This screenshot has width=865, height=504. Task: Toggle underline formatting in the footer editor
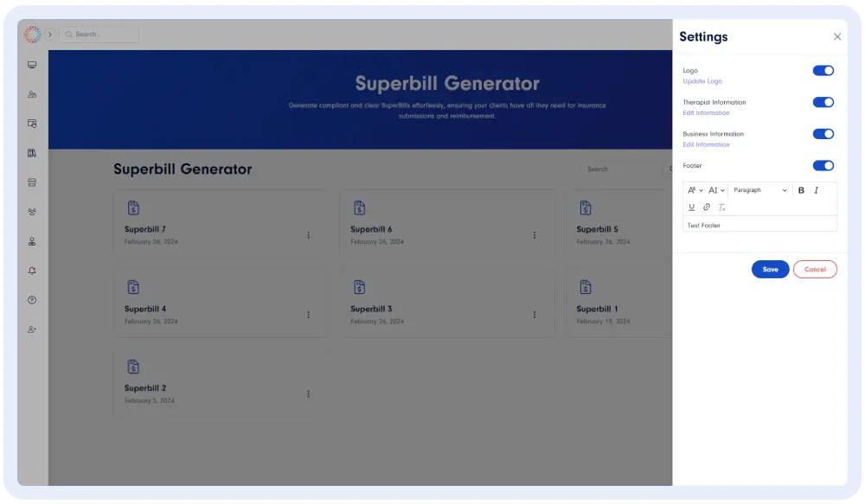[691, 207]
